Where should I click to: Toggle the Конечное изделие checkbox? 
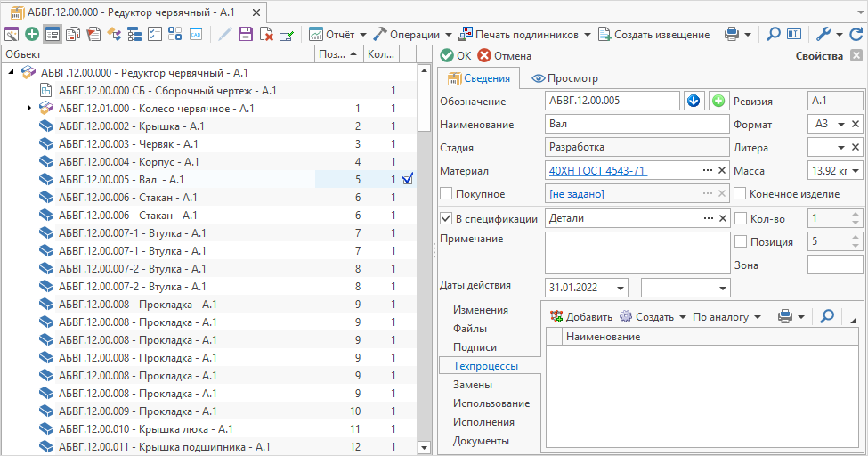(x=740, y=194)
